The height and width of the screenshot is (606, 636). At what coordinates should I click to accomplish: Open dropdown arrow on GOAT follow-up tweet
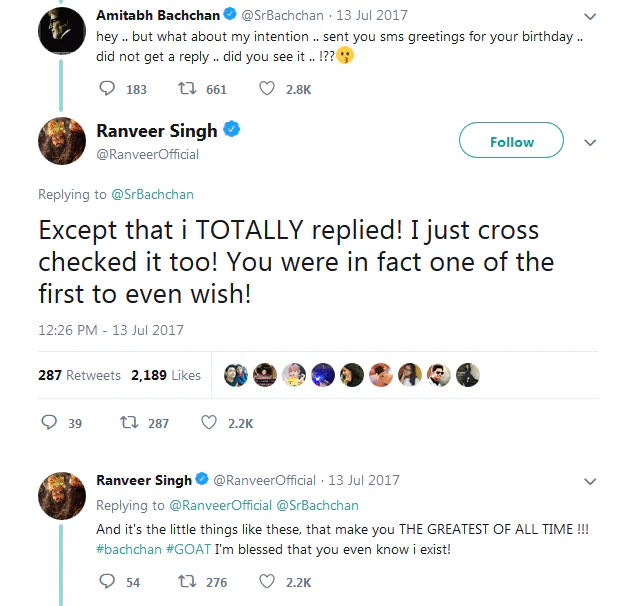pos(589,481)
